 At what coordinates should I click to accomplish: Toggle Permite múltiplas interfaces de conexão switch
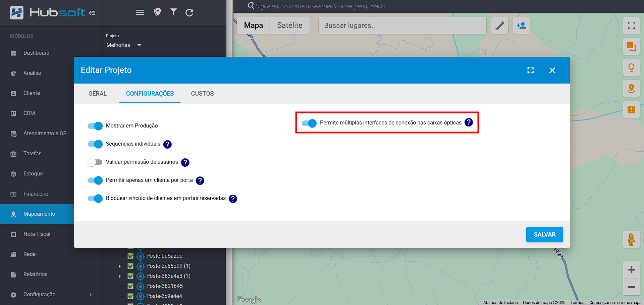(x=309, y=123)
